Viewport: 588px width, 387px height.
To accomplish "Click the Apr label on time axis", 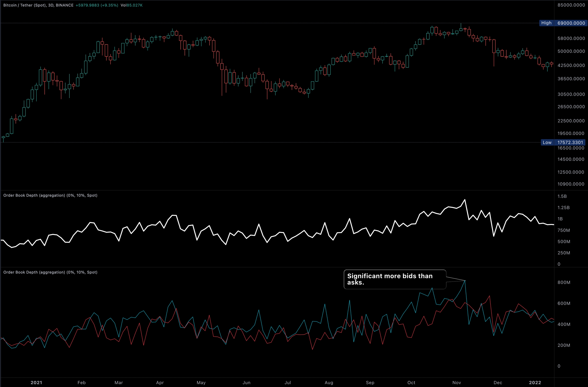I will click(x=160, y=382).
